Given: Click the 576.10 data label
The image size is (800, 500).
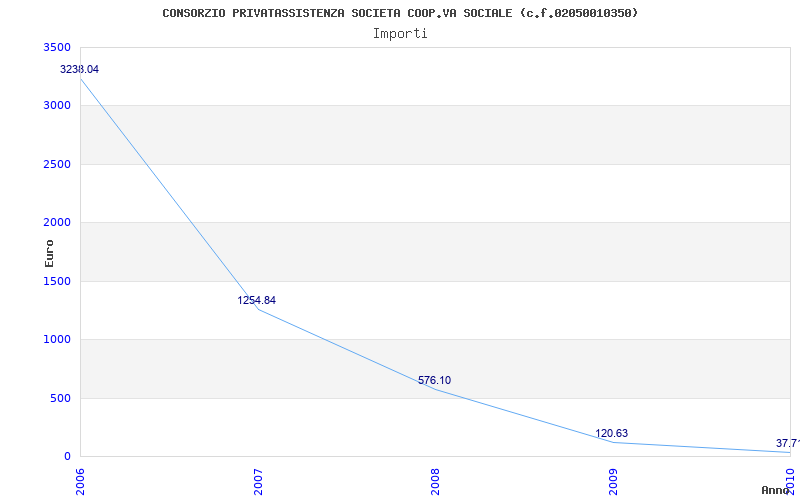Looking at the screenshot, I should (x=434, y=380).
